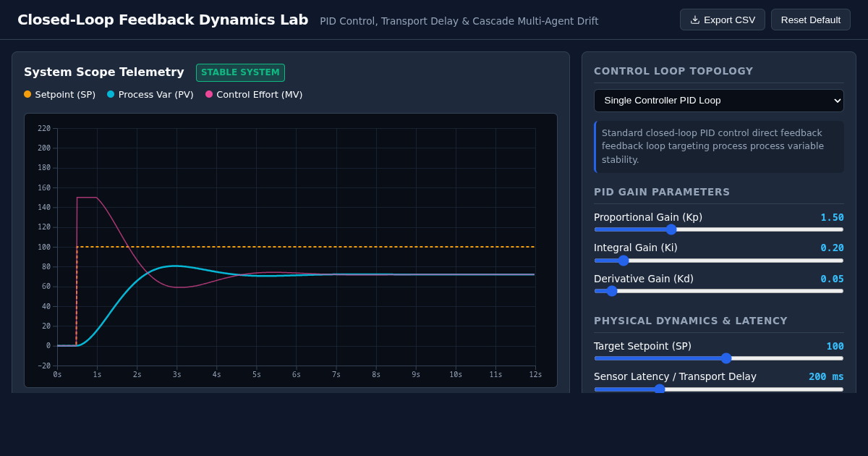Click the 220 label on chart value axis

(44, 128)
